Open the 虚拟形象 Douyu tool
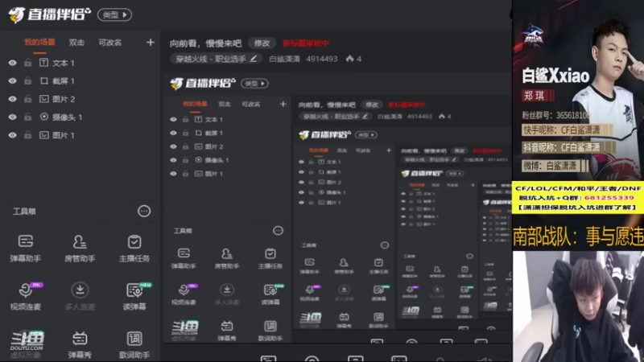 coord(27,344)
